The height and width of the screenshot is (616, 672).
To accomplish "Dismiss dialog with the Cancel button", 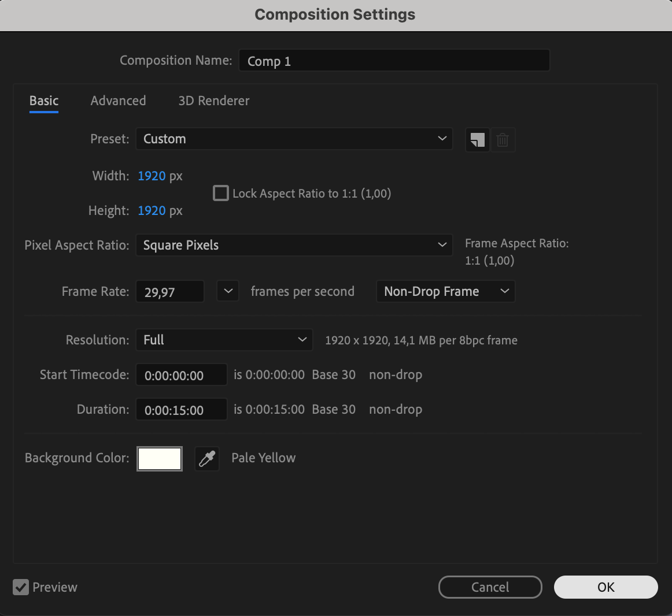I will tap(490, 587).
